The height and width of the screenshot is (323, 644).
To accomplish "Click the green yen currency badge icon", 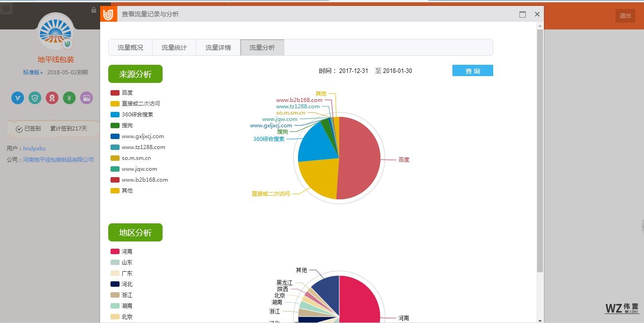I will coord(69,98).
